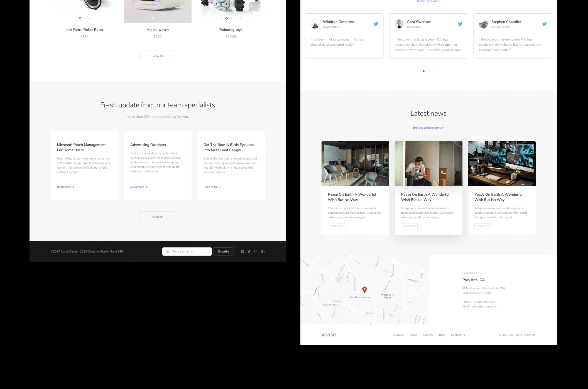The height and width of the screenshot is (389, 588).
Task: Click the Google Plus footer icon
Action: tap(263, 252)
